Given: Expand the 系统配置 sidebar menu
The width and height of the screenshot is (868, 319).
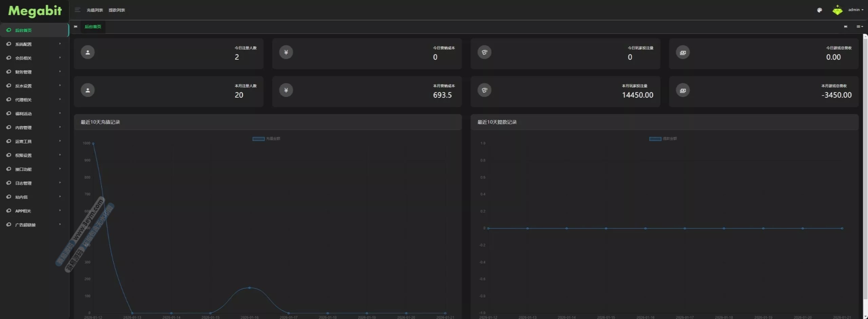Looking at the screenshot, I should [34, 44].
